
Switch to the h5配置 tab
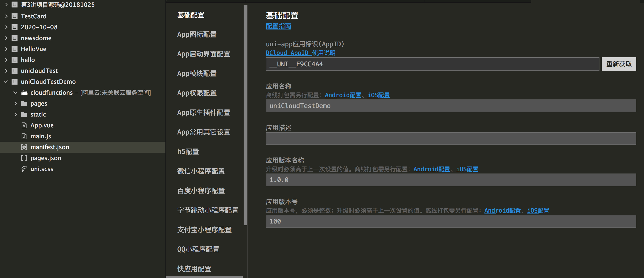pyautogui.click(x=188, y=151)
